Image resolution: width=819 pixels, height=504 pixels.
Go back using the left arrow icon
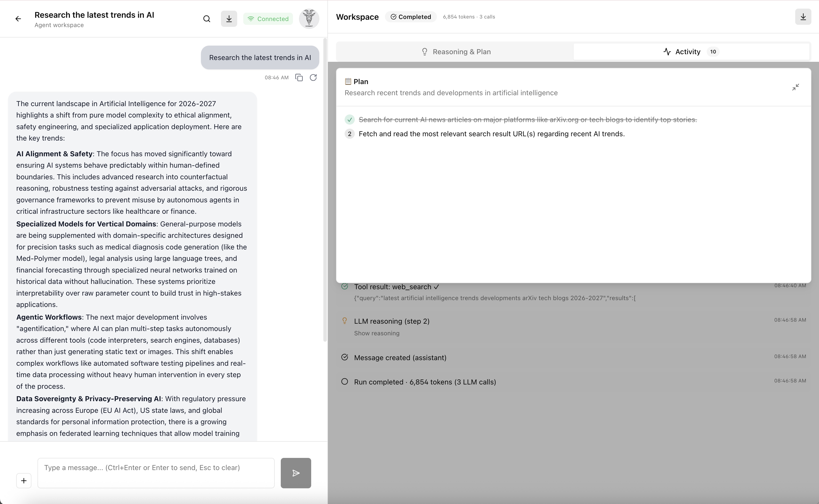(x=18, y=19)
